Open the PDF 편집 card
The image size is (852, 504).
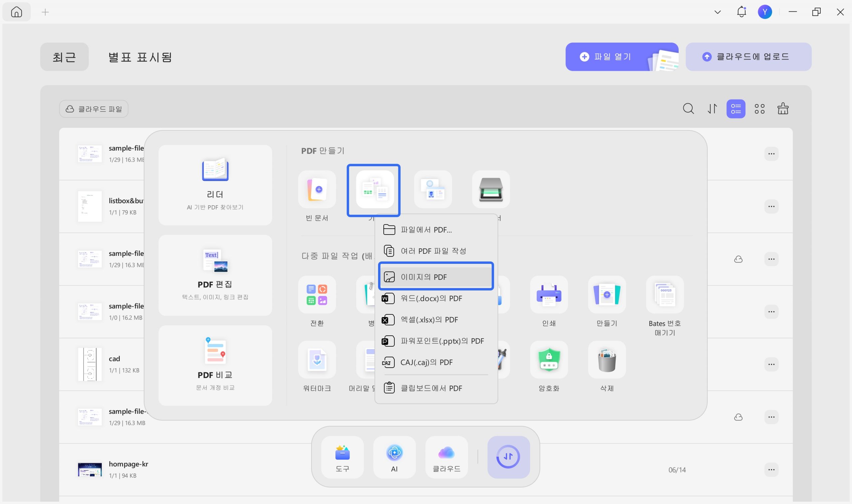click(x=215, y=275)
